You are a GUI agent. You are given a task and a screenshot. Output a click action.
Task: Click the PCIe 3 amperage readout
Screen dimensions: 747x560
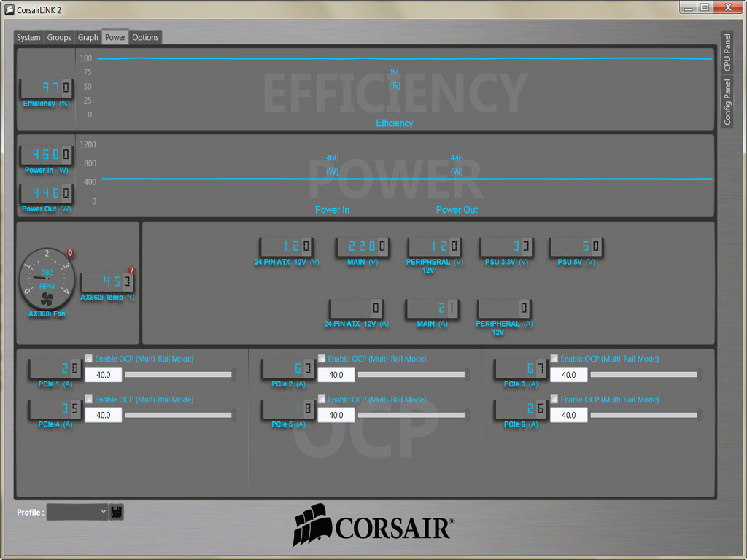tap(521, 368)
